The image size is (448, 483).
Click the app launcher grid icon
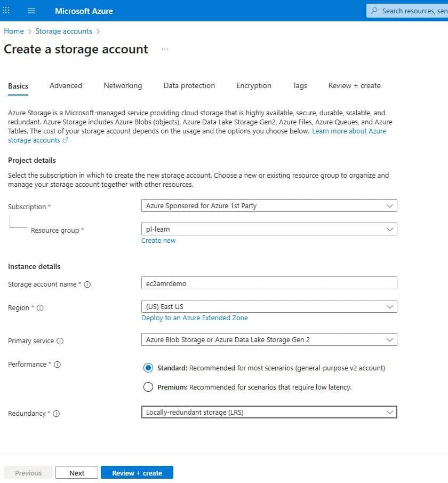coord(6,11)
